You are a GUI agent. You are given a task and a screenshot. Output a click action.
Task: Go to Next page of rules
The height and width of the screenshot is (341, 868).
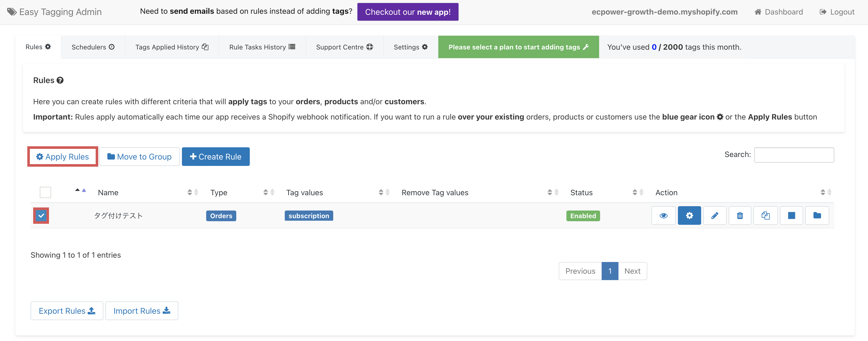(633, 271)
